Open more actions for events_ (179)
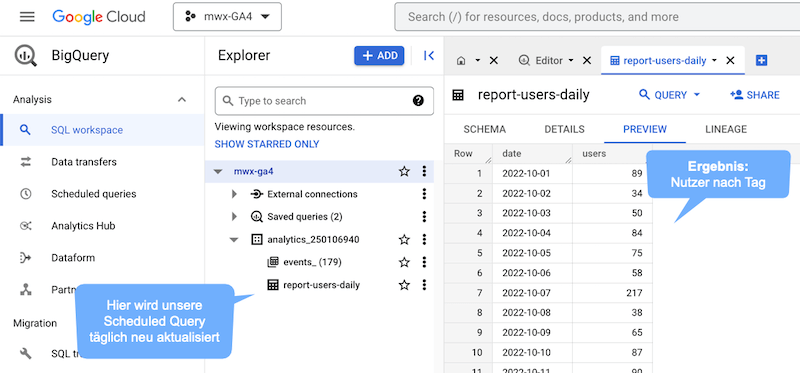Screen dimensions: 800x373 (424, 262)
